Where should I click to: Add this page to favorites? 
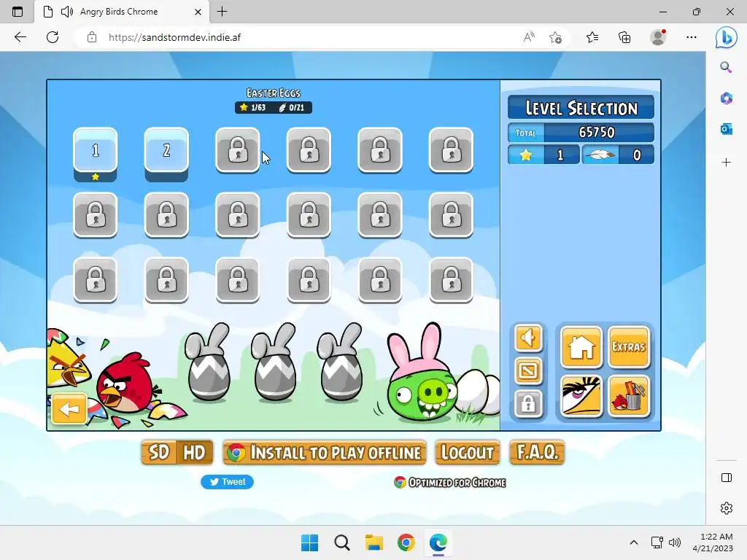[x=555, y=37]
